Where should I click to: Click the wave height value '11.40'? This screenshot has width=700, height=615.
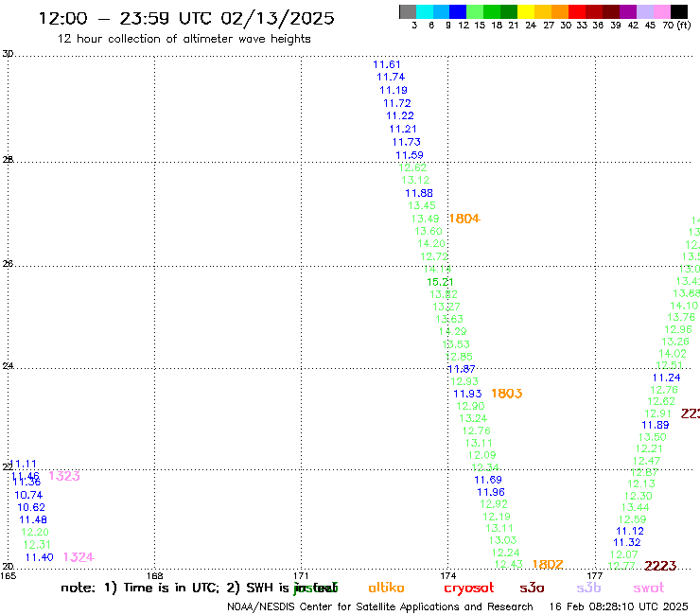pos(40,557)
